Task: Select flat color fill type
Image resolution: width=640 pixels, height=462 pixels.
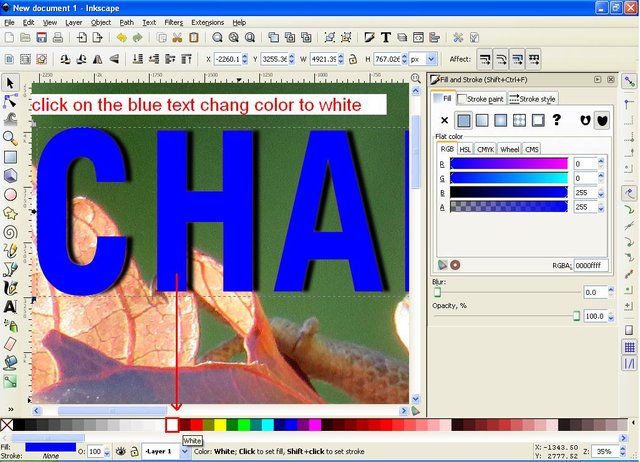Action: click(463, 120)
